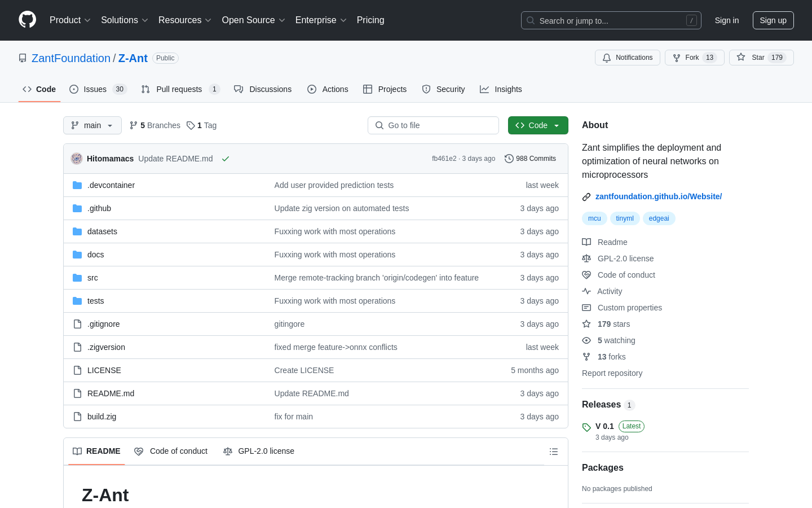The width and height of the screenshot is (812, 508).
Task: Open the Pricing page
Action: click(370, 20)
